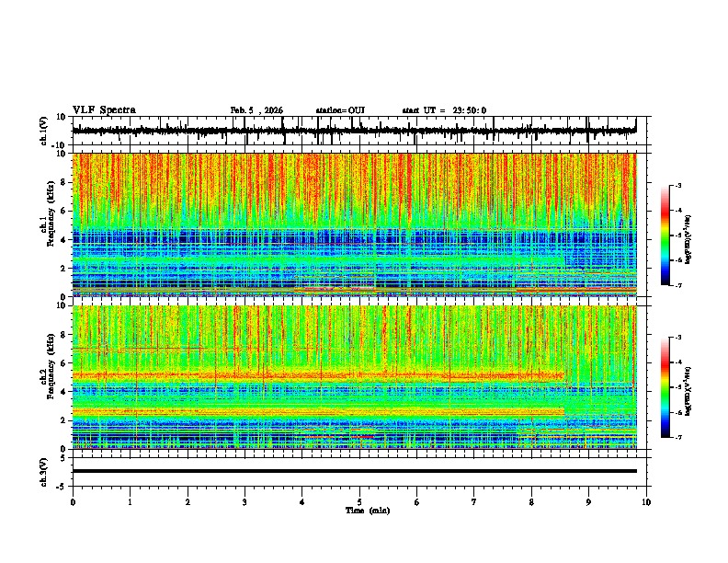Click the ch.2 color bar's log PSD unit label

tap(688, 391)
